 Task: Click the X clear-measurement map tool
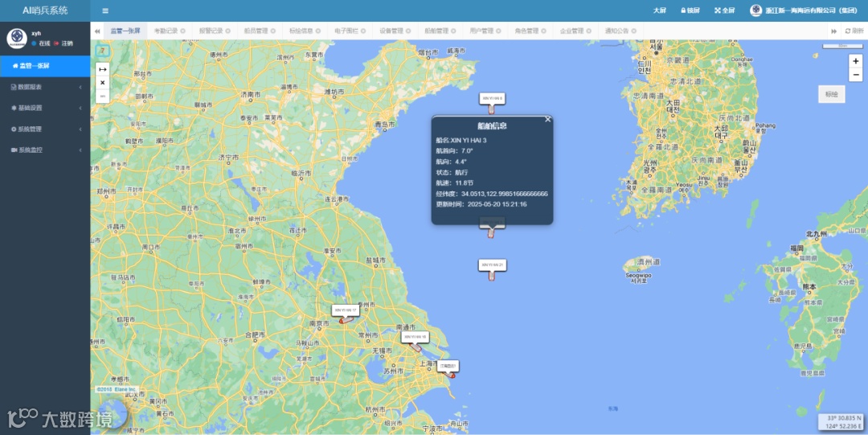pyautogui.click(x=102, y=83)
